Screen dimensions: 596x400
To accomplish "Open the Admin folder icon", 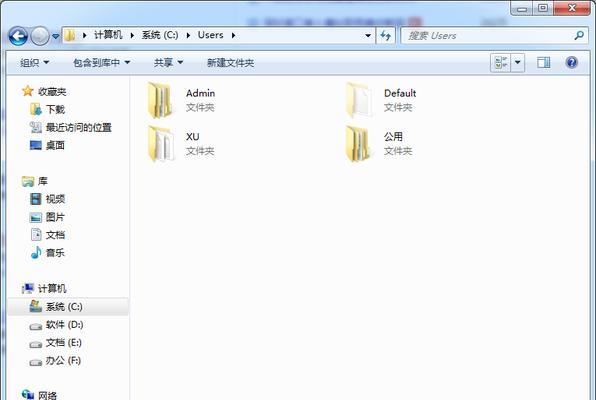I will [x=161, y=100].
